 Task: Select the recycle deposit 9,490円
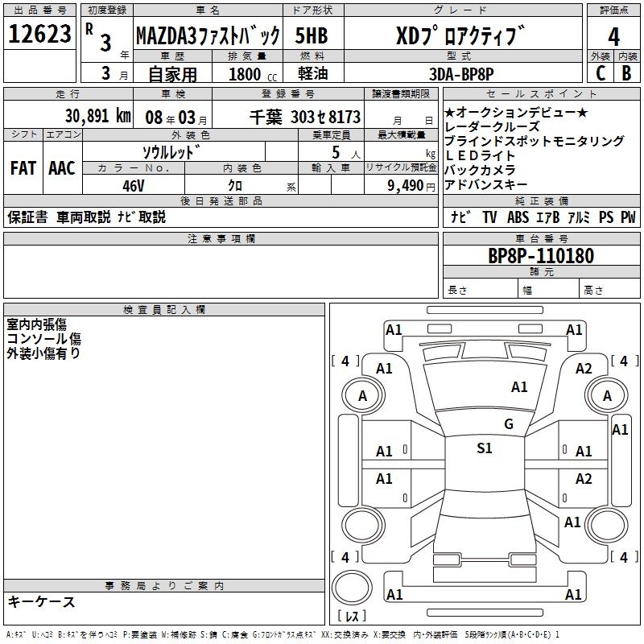[411, 186]
